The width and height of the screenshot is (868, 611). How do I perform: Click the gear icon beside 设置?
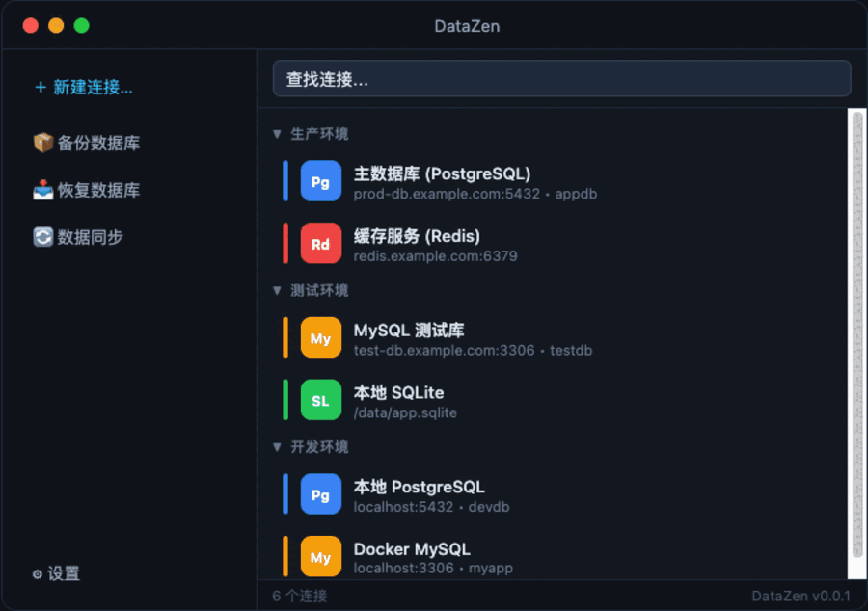(x=37, y=574)
